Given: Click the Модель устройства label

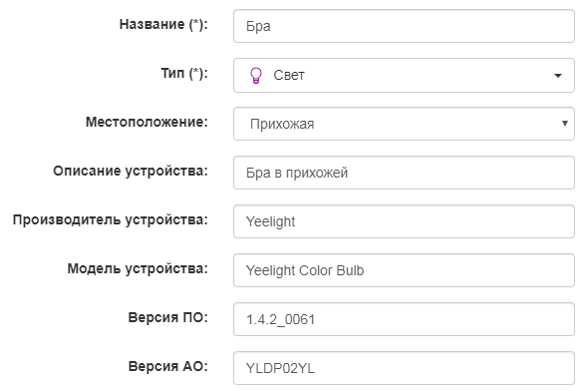Looking at the screenshot, I should pyautogui.click(x=138, y=268).
